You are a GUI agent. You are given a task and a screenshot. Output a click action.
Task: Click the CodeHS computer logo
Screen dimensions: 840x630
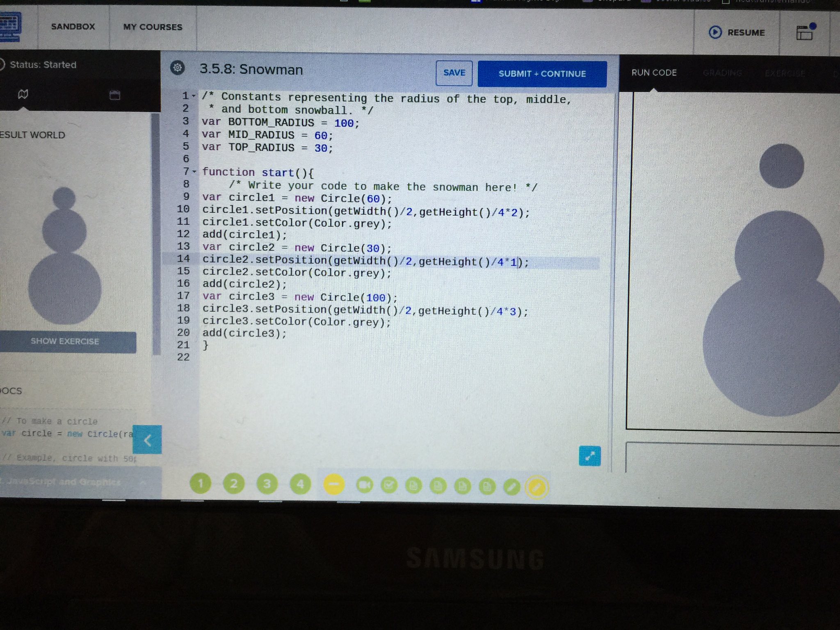(10, 26)
